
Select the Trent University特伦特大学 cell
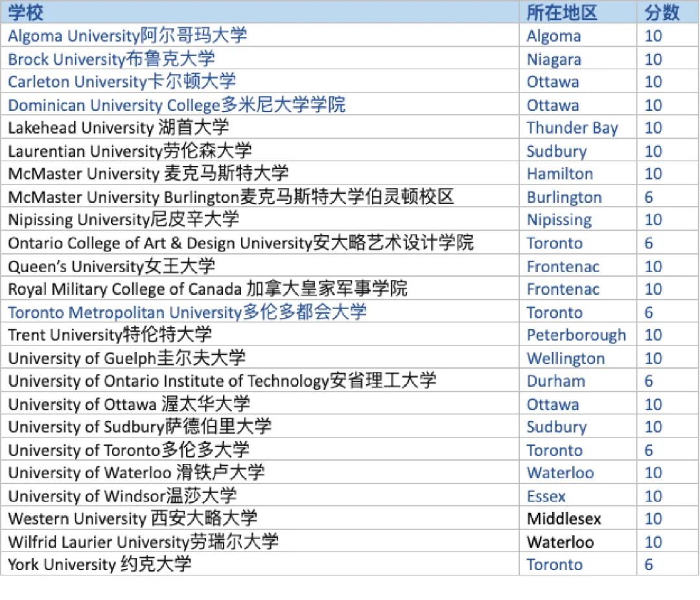260,334
